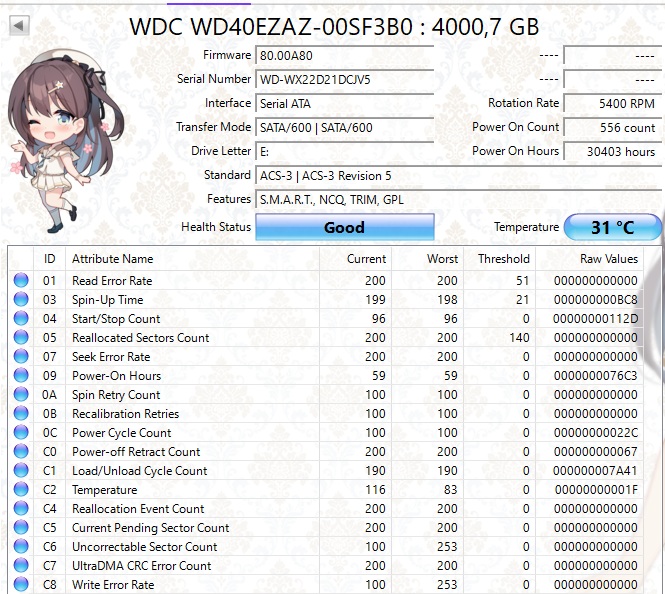Click the 31 °C temperature button
665x594 pixels.
(x=612, y=227)
